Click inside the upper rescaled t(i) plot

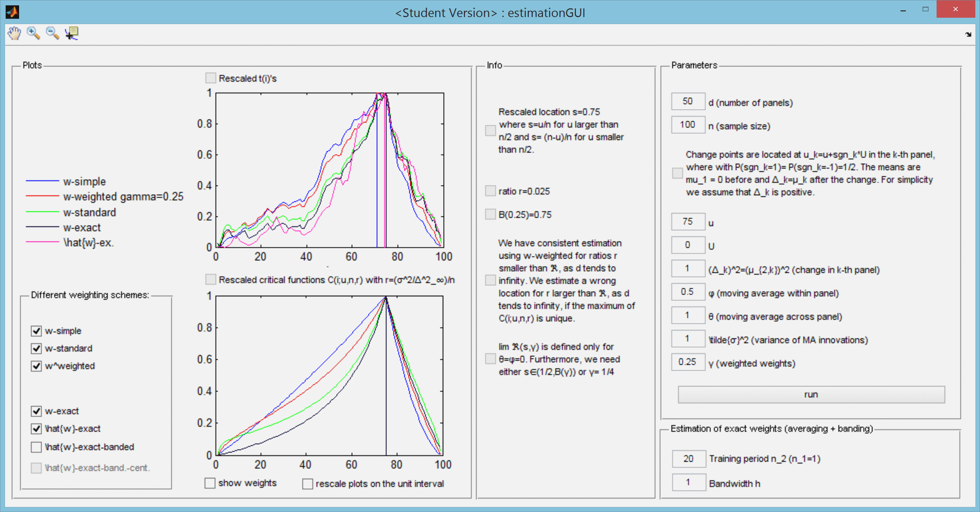[x=329, y=170]
